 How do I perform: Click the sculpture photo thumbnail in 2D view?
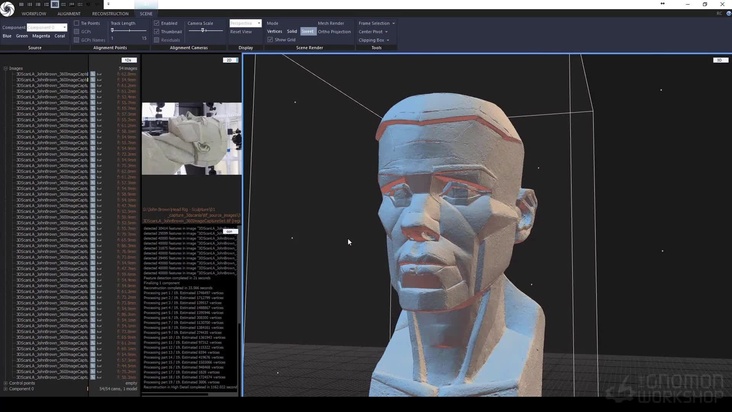[x=191, y=139]
